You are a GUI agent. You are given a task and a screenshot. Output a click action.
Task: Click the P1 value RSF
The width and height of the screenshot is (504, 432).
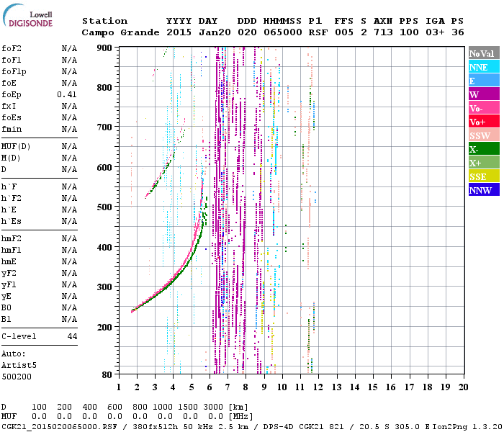click(x=318, y=32)
